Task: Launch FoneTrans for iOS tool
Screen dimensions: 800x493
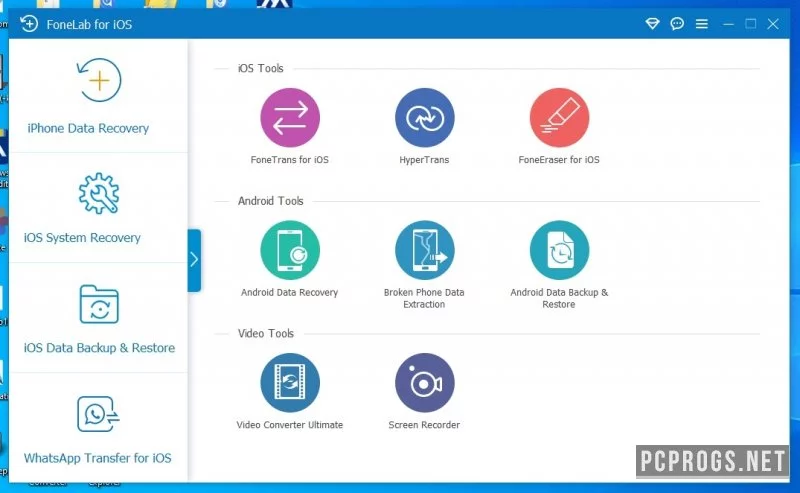Action: pos(290,118)
